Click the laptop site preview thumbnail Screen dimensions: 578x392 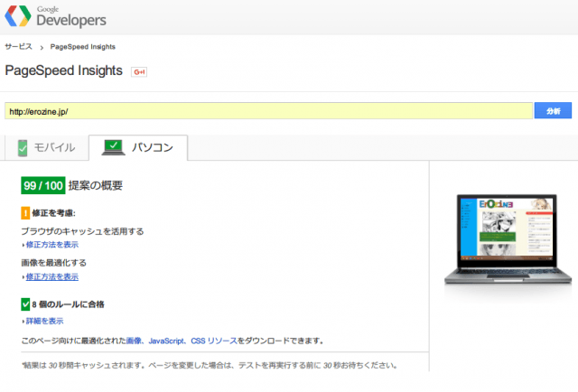click(508, 239)
